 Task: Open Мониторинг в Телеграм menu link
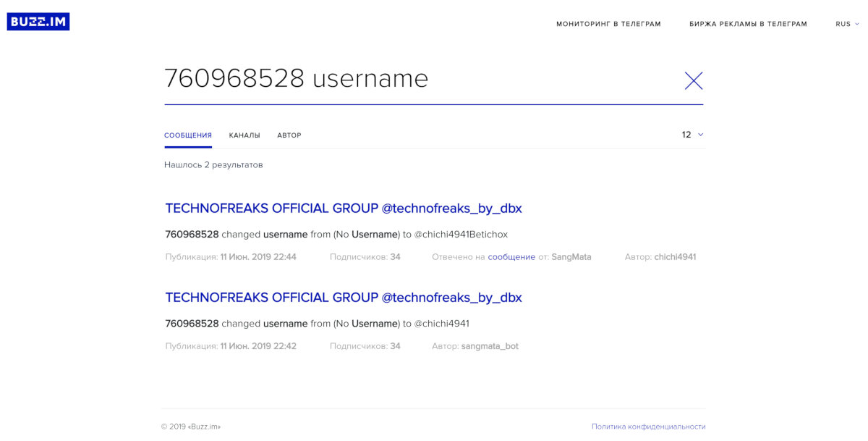608,24
